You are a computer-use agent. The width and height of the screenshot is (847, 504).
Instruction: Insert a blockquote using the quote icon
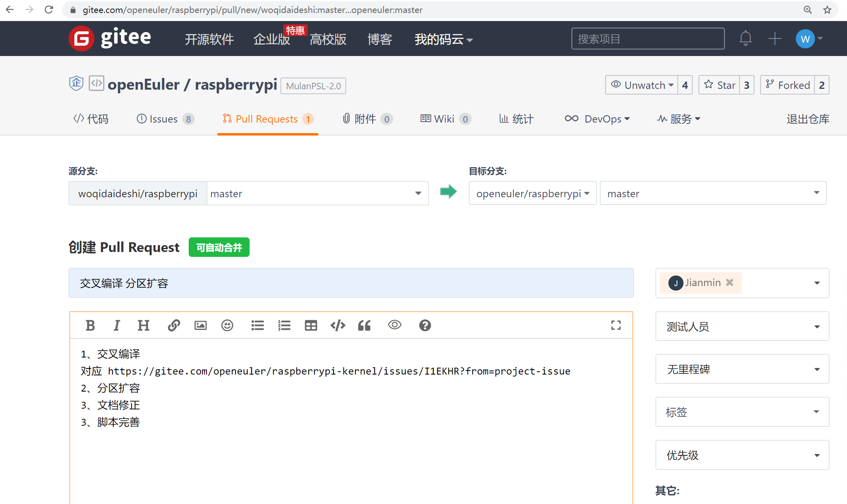[364, 325]
